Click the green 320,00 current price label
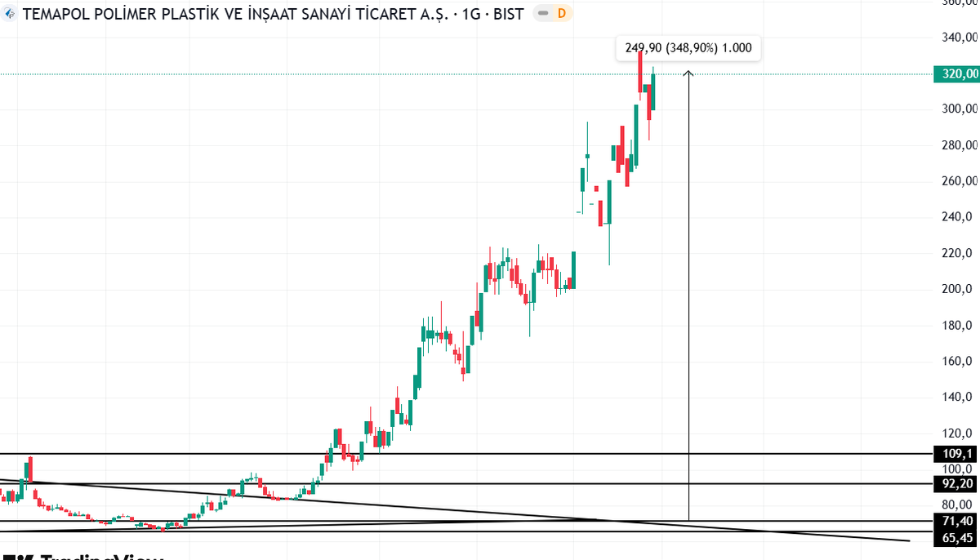This screenshot has width=980, height=560. [955, 74]
